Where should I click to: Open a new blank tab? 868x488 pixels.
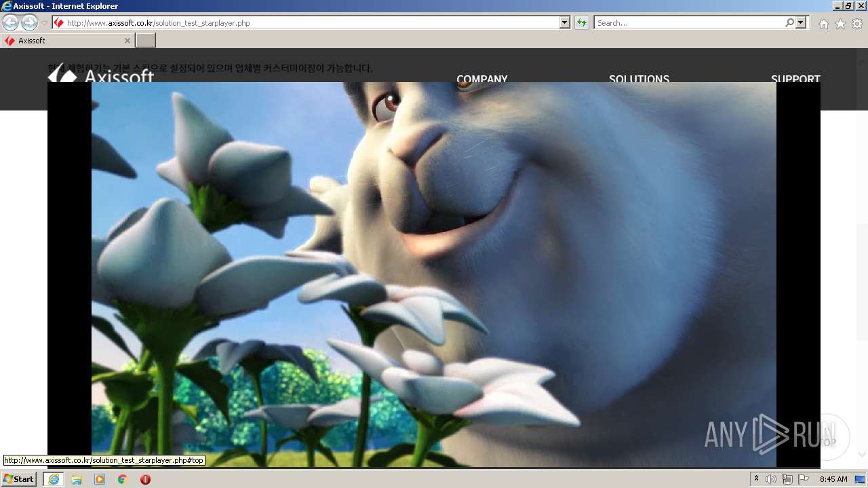coord(146,41)
